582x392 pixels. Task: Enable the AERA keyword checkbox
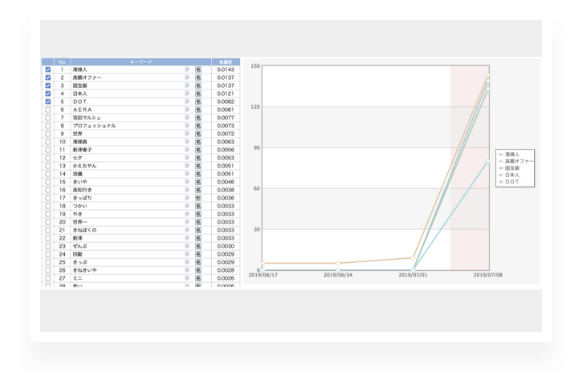coord(48,110)
